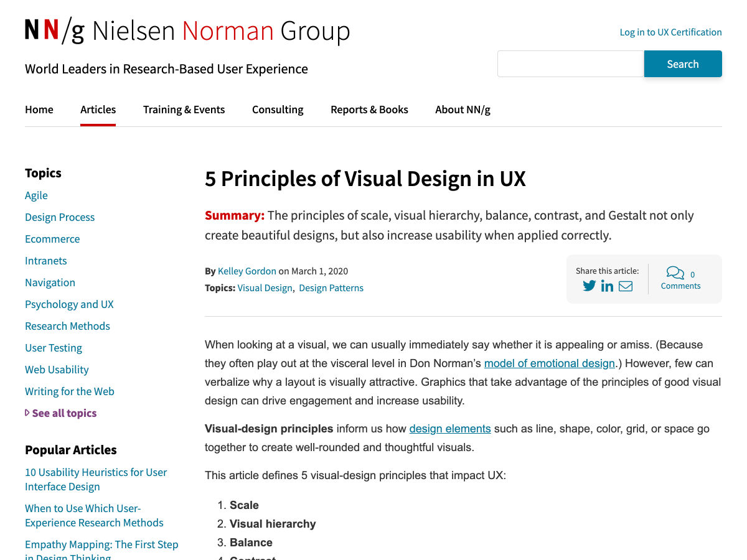
Task: Click 'World Leaders in Research-Based User Experience' tagline
Action: [166, 69]
